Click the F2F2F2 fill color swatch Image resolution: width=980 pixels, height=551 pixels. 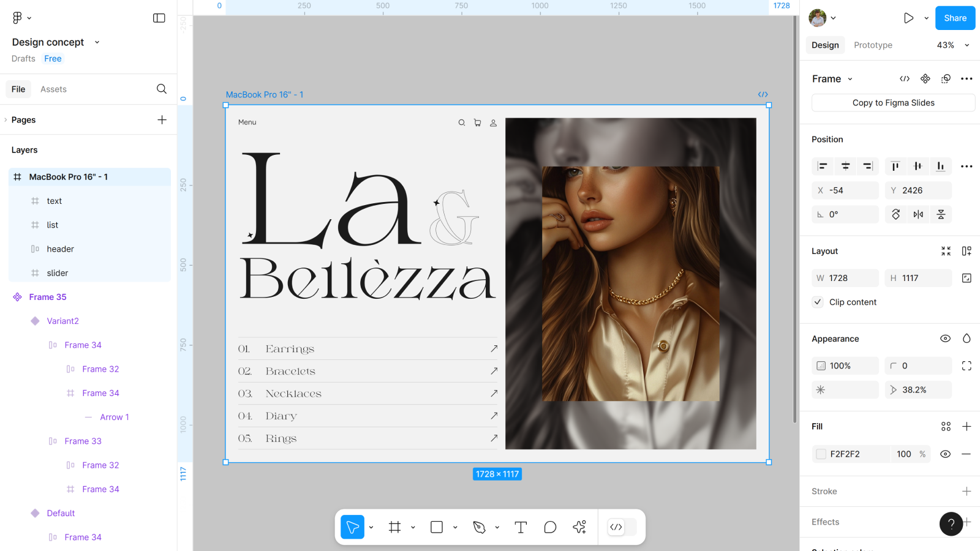click(x=821, y=454)
